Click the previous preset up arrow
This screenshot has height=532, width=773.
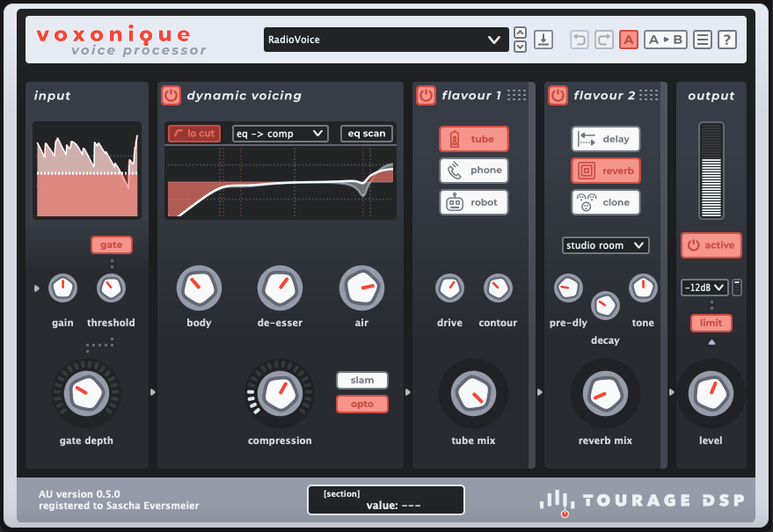(520, 33)
